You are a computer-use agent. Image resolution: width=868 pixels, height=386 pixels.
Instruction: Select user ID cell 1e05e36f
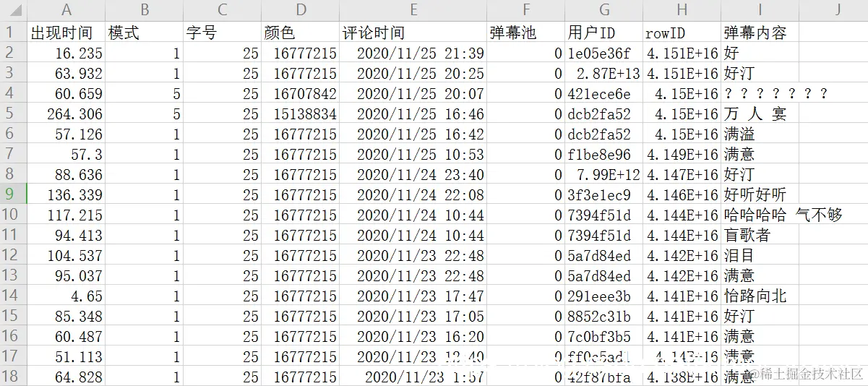pyautogui.click(x=604, y=53)
